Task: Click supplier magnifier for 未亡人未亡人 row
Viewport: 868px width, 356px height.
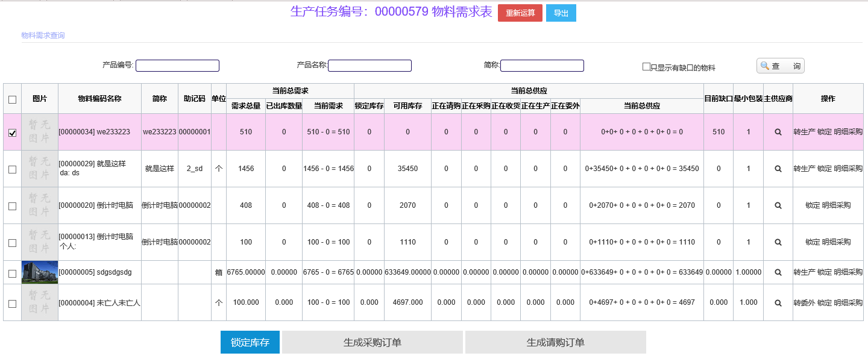Action: pyautogui.click(x=778, y=302)
